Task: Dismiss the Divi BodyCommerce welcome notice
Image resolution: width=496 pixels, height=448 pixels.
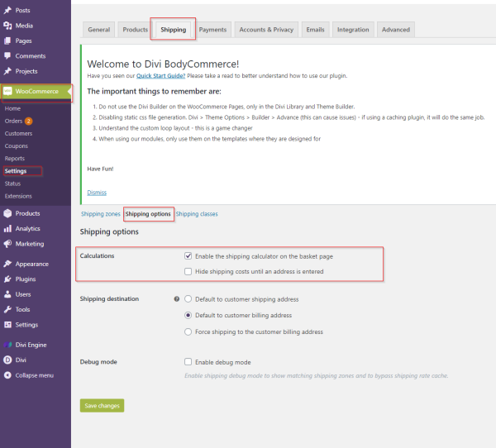Action: [96, 193]
